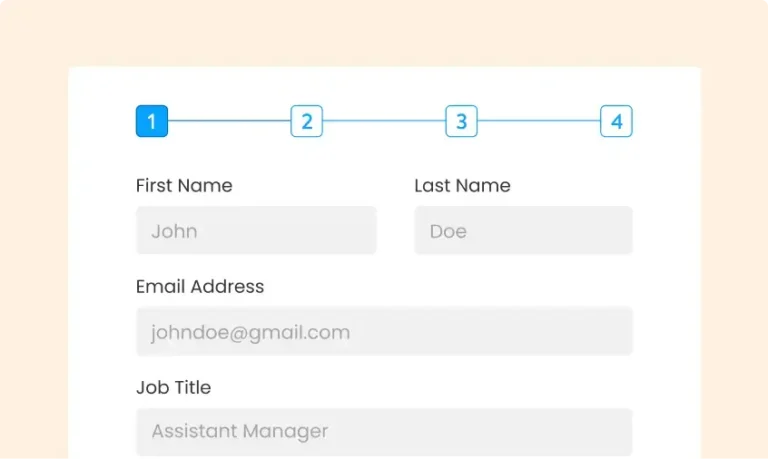Screen dimensions: 768x459
Task: Select step 3 in the stepper
Action: (461, 122)
